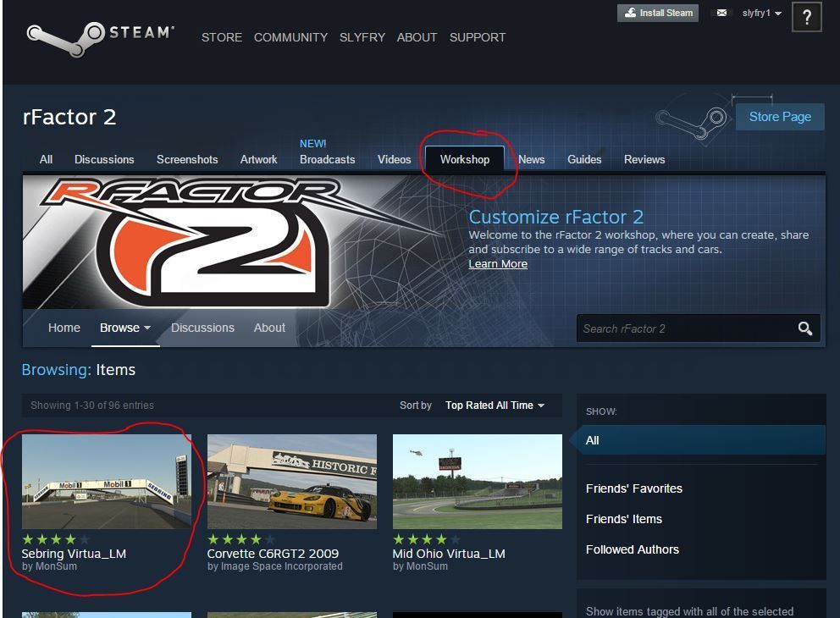Open the SLYFRY profile menu
This screenshot has width=840, height=618.
(362, 37)
